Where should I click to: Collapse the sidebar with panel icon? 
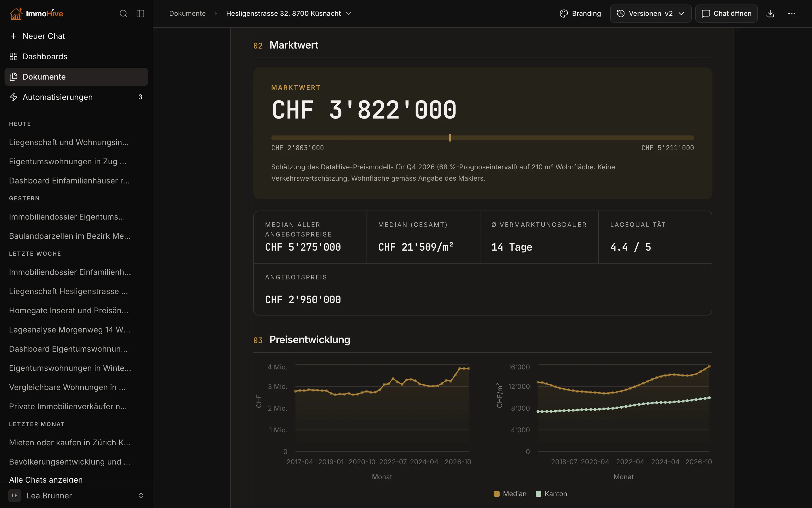(140, 14)
